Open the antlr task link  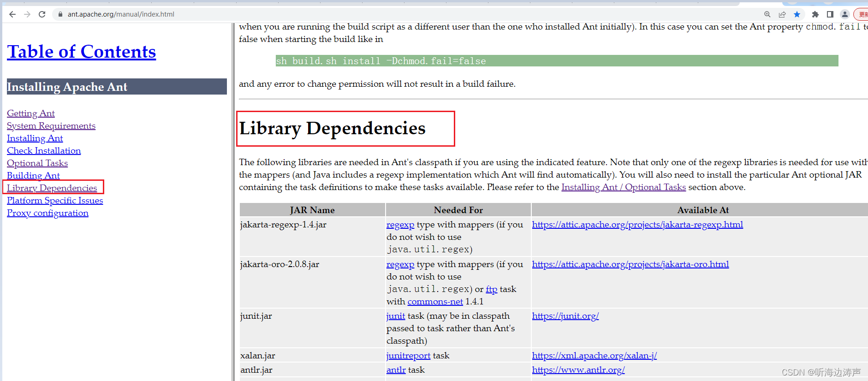[x=396, y=369]
